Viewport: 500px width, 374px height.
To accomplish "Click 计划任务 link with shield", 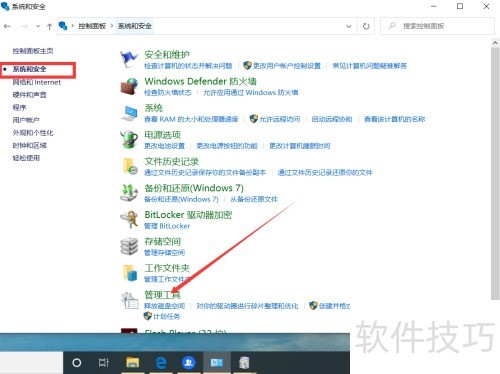I will coord(166,316).
